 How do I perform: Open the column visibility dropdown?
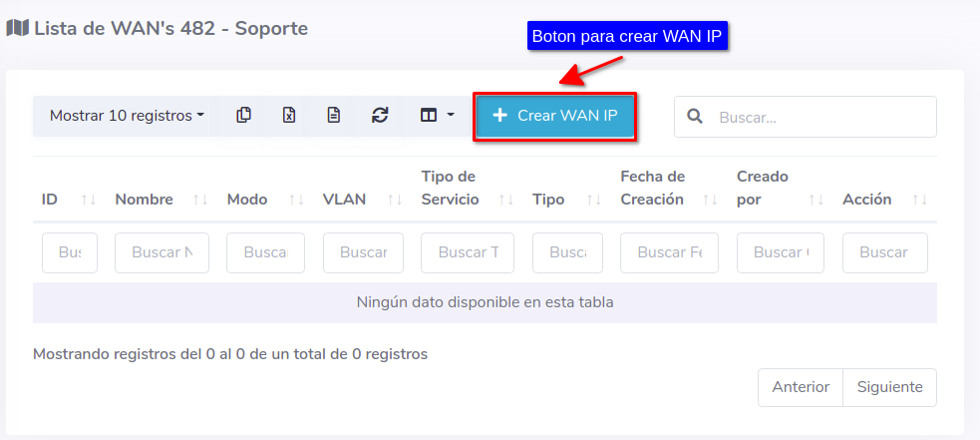point(437,116)
